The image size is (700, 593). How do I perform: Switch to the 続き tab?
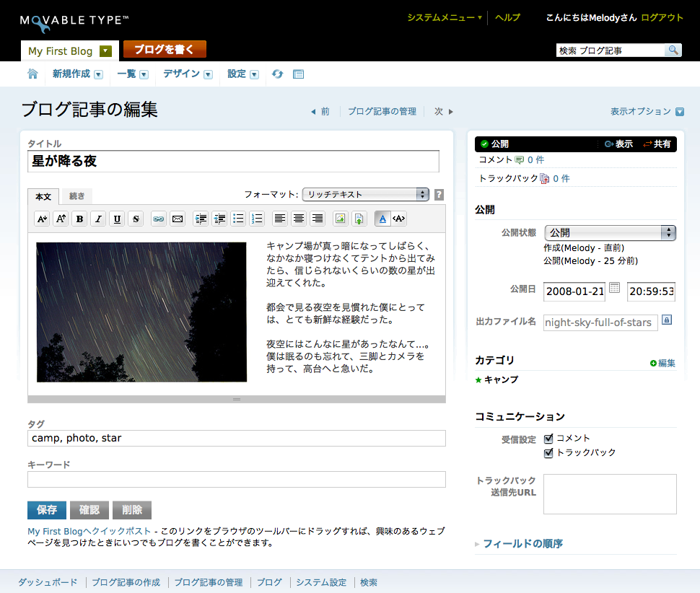point(76,196)
